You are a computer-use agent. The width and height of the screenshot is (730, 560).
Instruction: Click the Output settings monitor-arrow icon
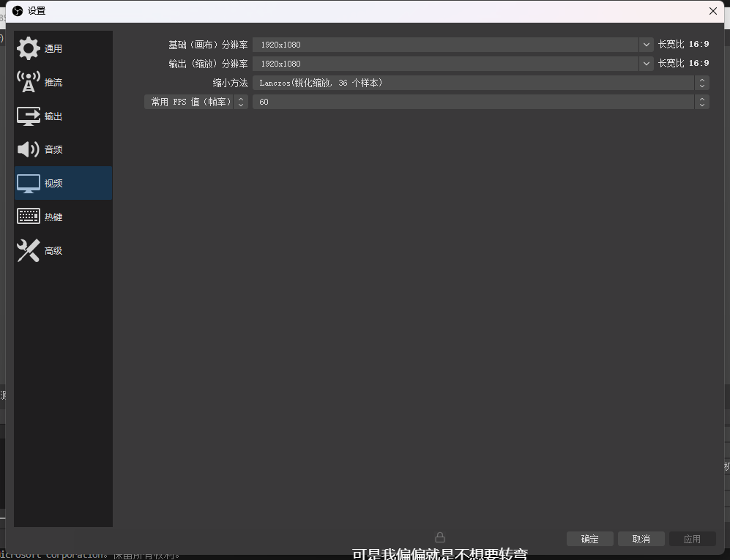29,116
